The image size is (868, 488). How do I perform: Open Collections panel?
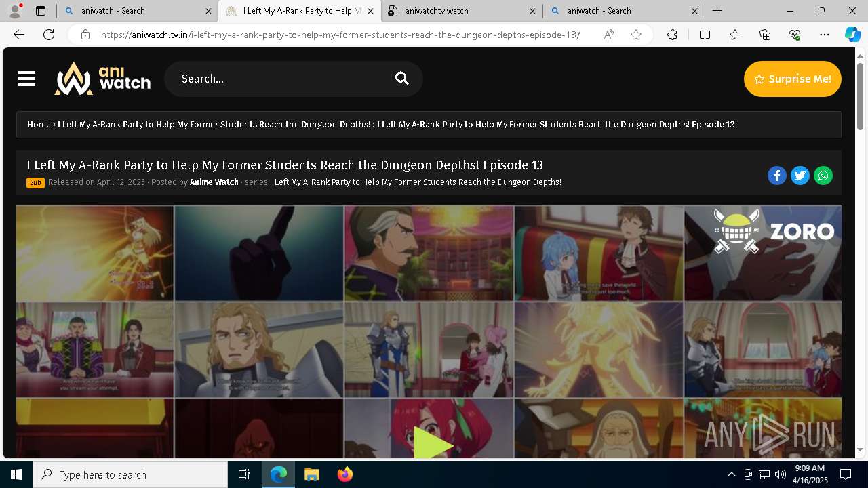(x=765, y=35)
